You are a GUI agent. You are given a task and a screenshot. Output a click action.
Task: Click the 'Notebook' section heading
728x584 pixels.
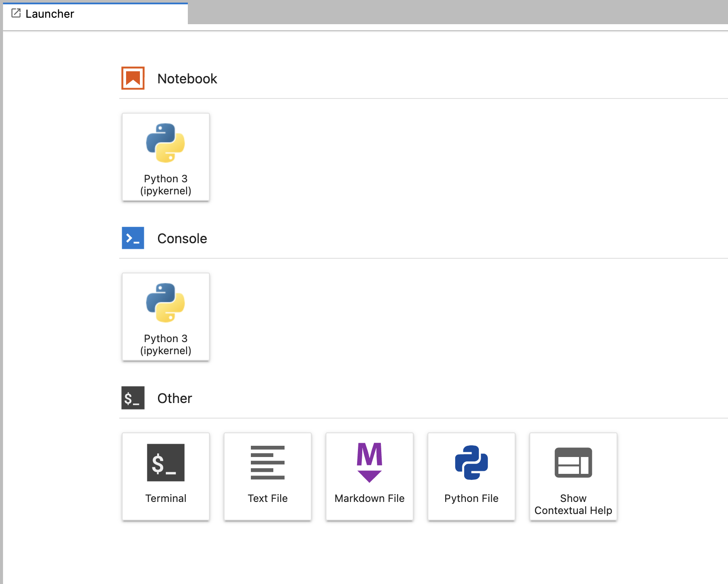pos(187,79)
